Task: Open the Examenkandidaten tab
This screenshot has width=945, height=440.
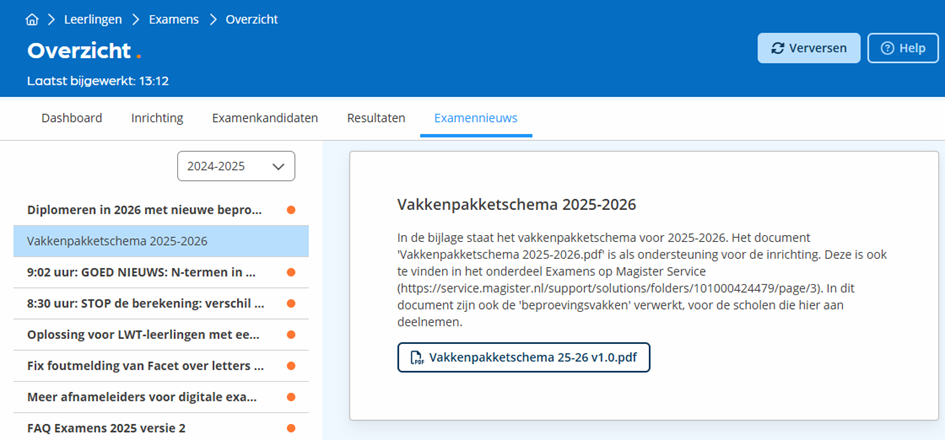Action: (x=265, y=118)
